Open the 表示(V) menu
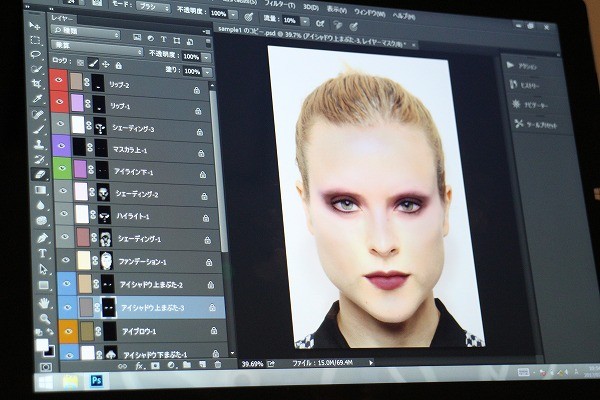This screenshot has width=600, height=400. click(x=337, y=10)
